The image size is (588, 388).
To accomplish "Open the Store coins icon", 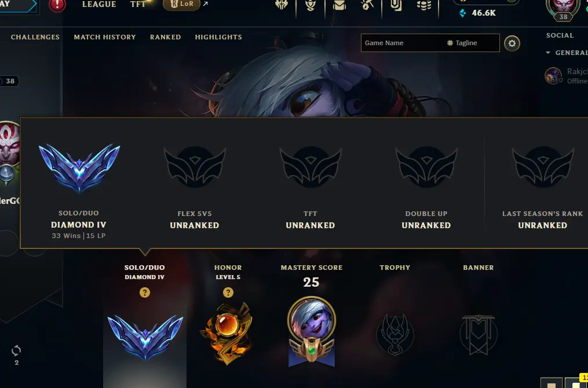I will (x=424, y=5).
